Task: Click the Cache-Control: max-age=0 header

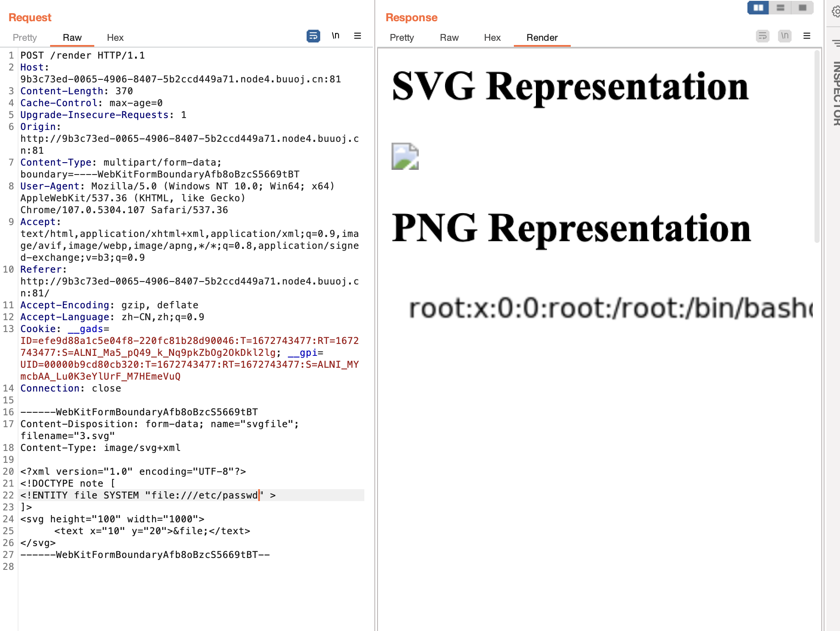Action: point(91,103)
